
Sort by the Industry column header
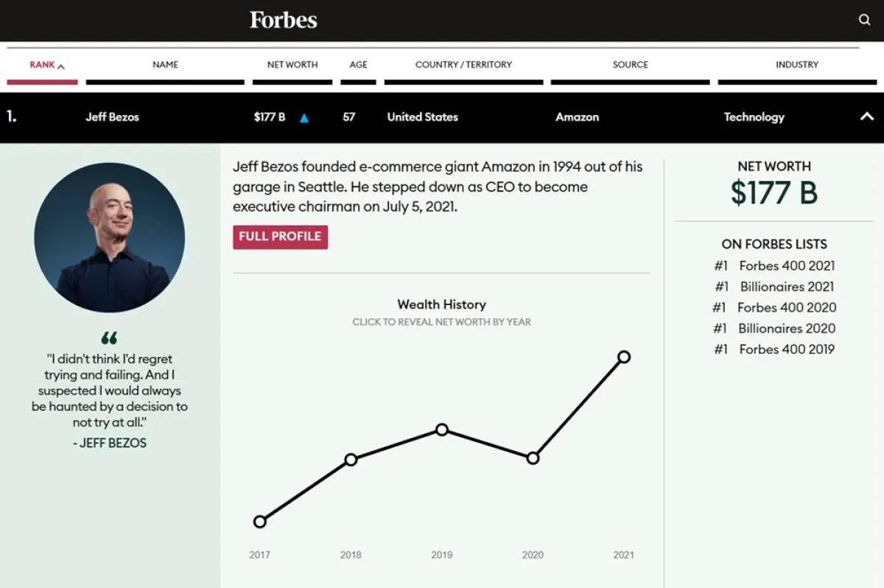point(796,65)
